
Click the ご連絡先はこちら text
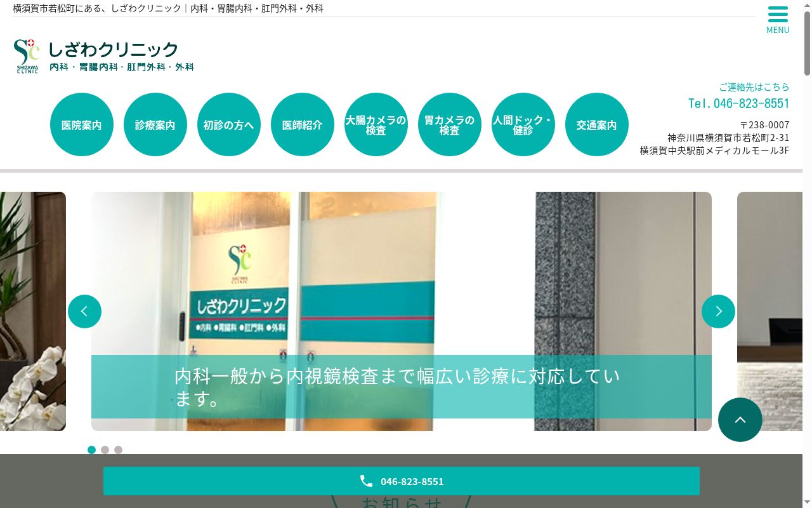pos(754,86)
